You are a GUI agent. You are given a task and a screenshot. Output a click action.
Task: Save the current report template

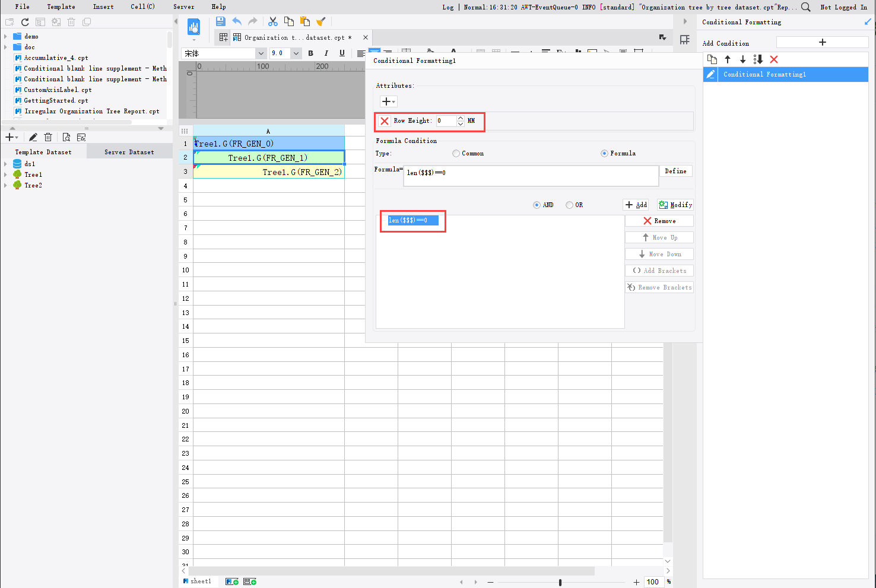pos(220,21)
